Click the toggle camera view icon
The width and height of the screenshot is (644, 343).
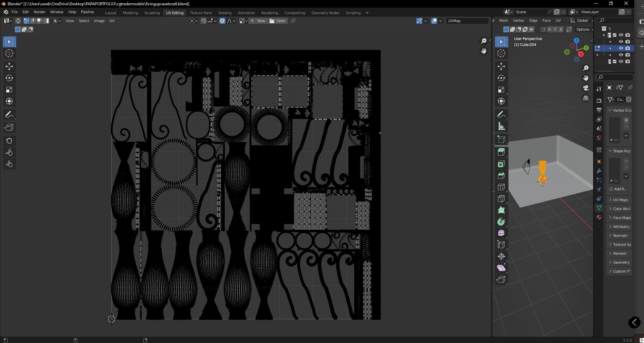586,88
